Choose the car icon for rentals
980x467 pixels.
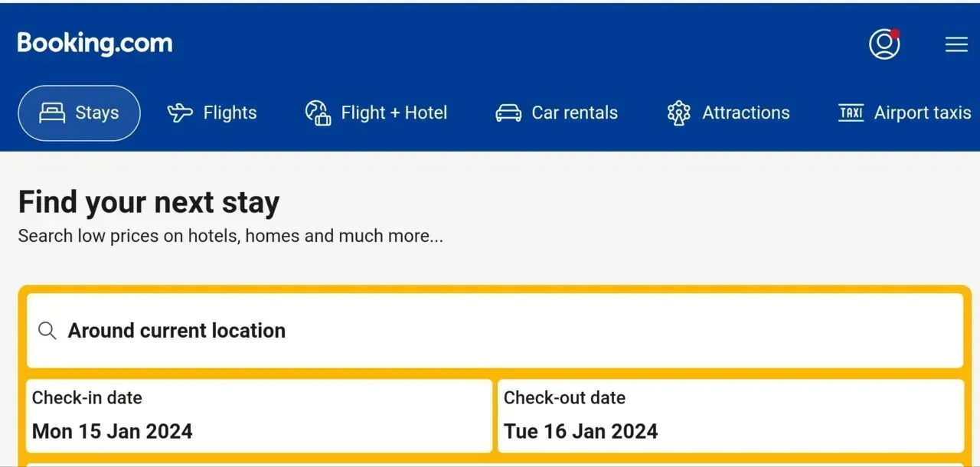pos(508,113)
